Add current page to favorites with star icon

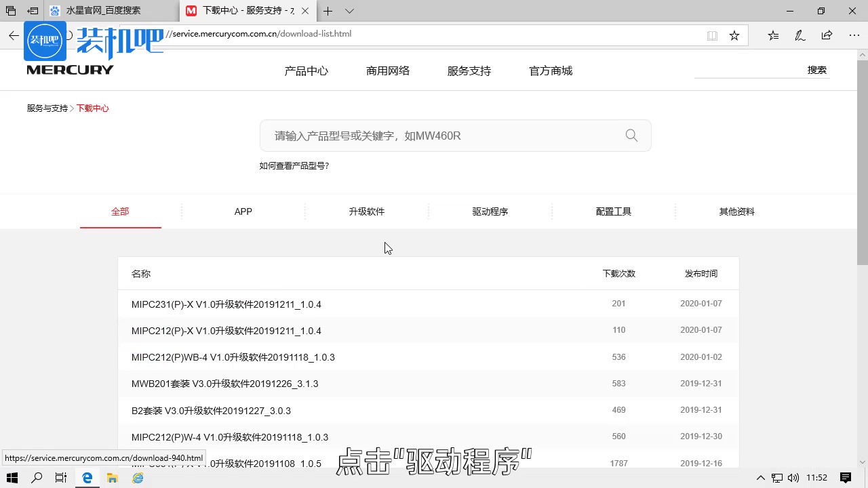[x=734, y=35]
